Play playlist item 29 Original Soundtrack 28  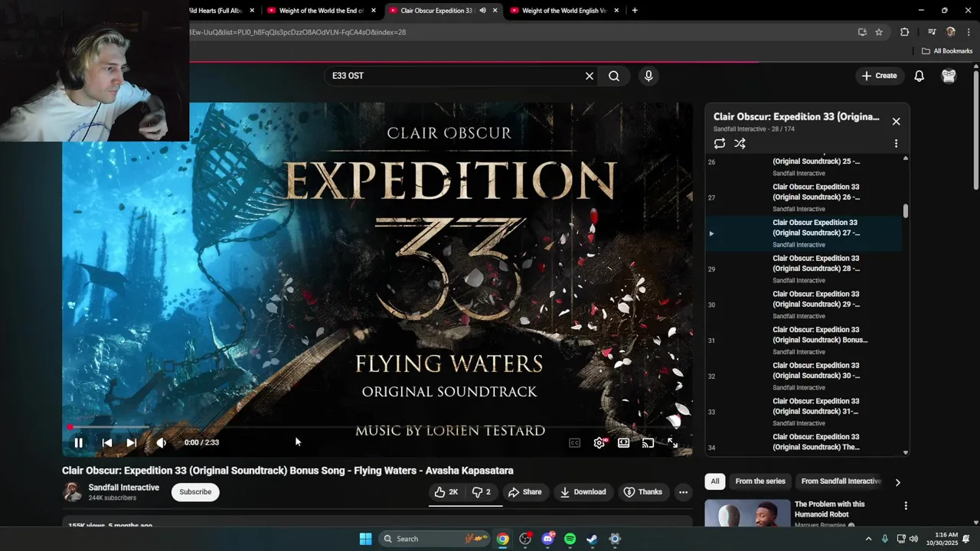pyautogui.click(x=803, y=269)
